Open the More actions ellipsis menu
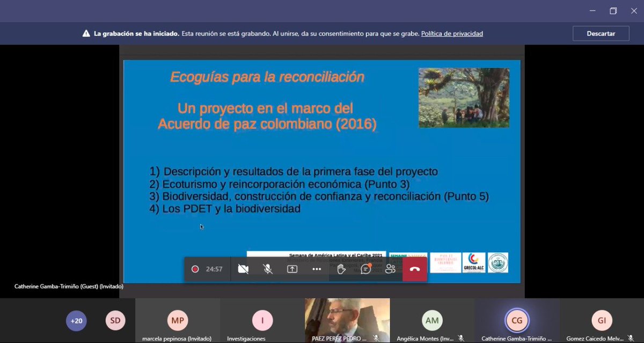 pos(317,269)
